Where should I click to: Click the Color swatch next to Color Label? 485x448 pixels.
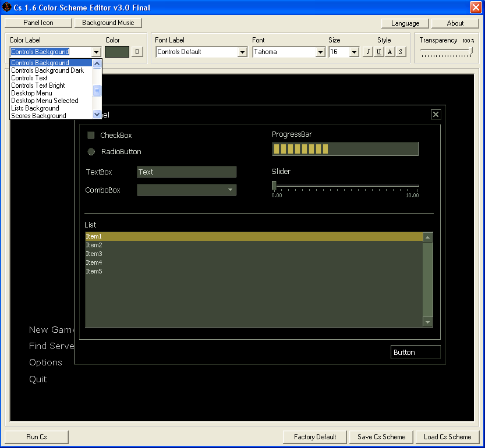click(x=116, y=52)
